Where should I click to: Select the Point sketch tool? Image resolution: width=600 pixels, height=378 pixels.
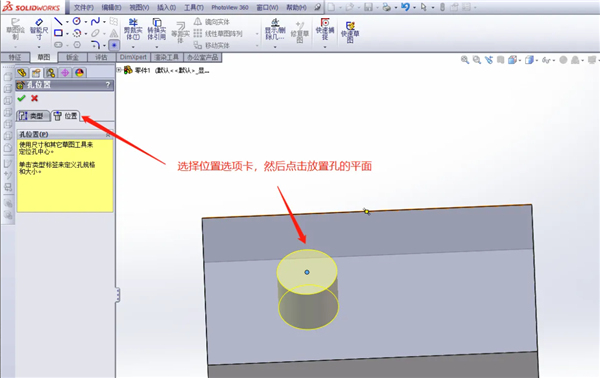point(114,45)
